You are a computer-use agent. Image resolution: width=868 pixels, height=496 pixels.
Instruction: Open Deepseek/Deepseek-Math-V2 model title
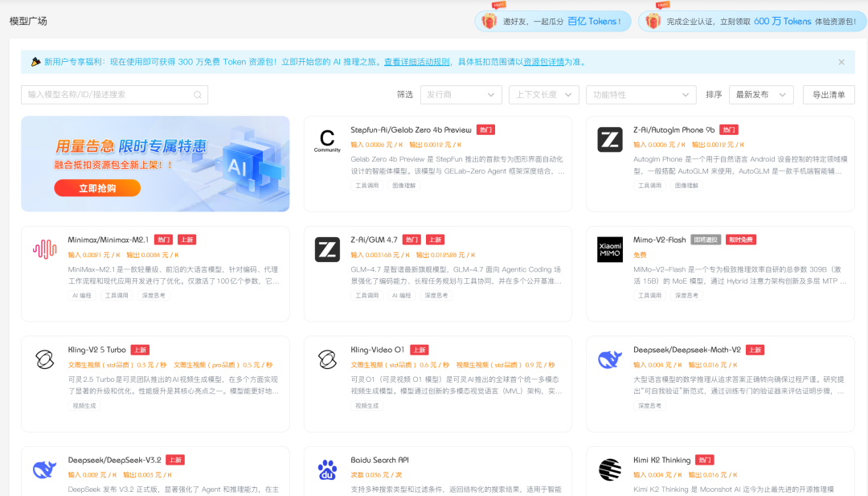(687, 350)
